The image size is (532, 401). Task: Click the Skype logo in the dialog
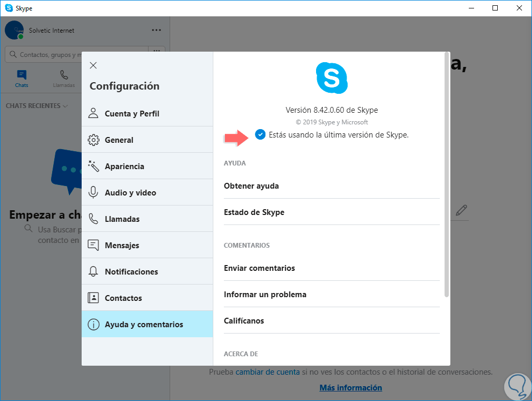click(331, 78)
